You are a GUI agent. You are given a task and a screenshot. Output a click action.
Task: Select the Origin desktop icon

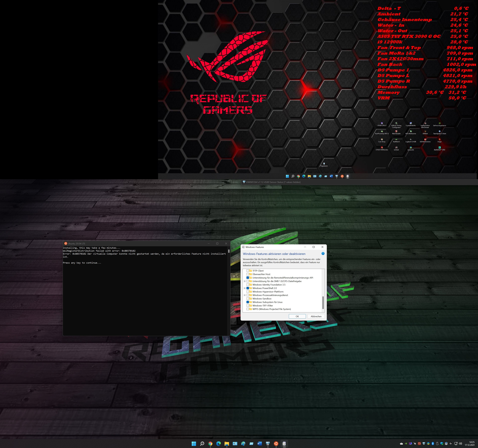(x=440, y=140)
